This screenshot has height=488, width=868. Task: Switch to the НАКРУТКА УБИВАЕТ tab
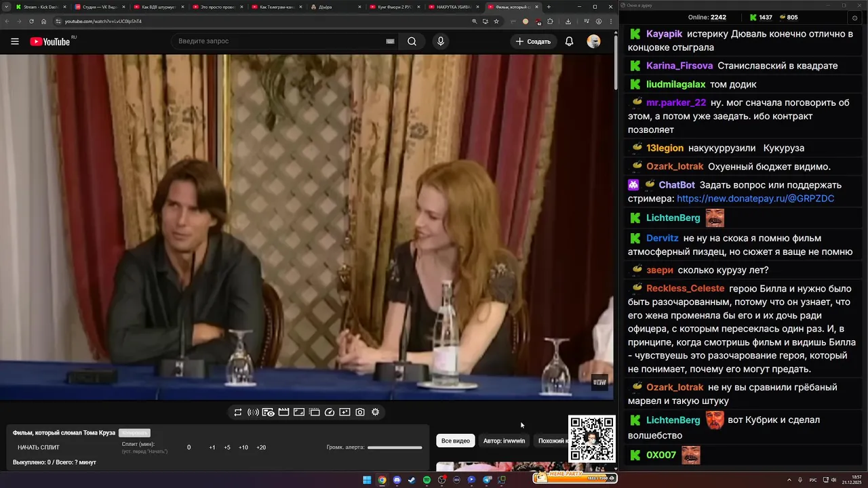452,7
